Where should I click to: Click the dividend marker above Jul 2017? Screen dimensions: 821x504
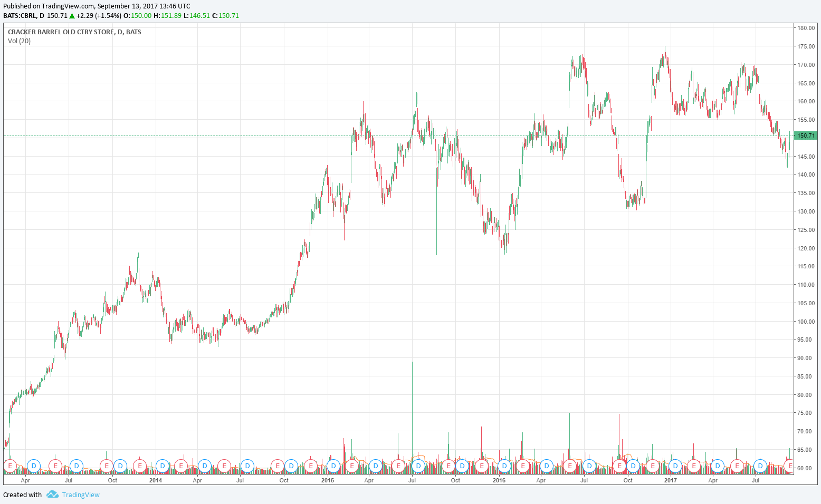(x=760, y=466)
